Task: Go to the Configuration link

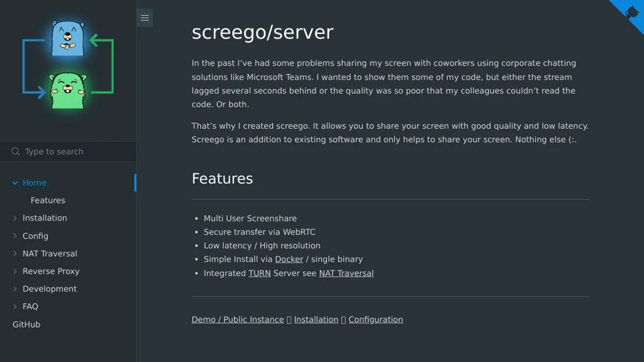Action: pyautogui.click(x=375, y=319)
